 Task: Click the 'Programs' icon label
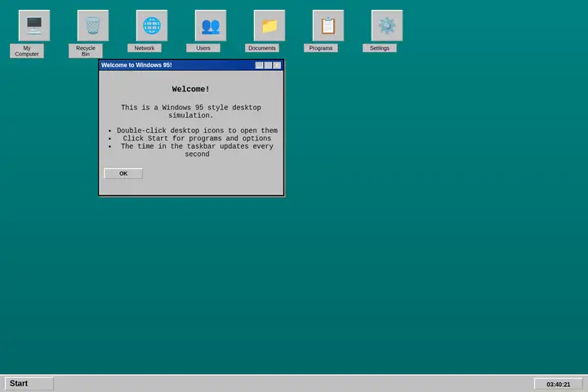[321, 48]
